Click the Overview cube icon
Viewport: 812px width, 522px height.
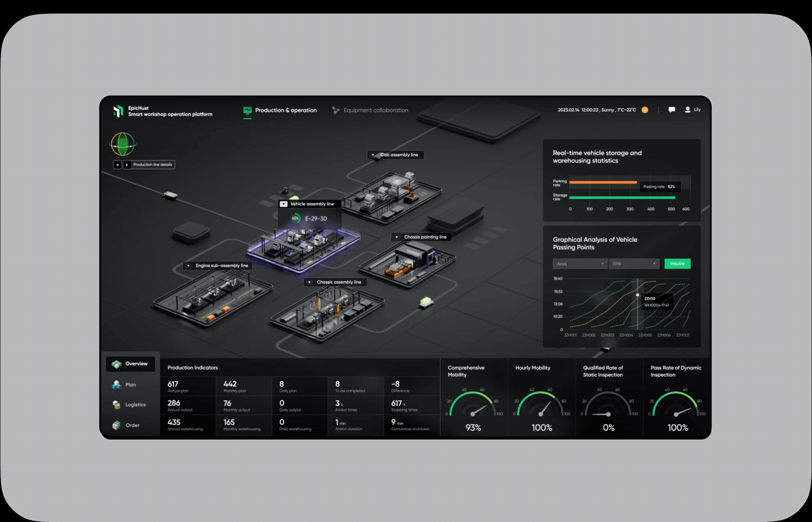click(x=116, y=364)
